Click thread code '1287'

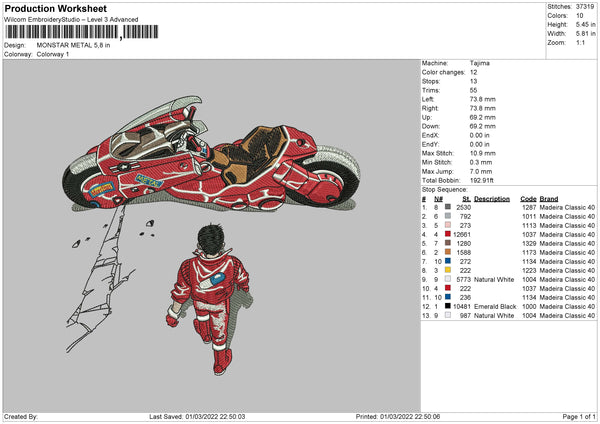pos(530,207)
